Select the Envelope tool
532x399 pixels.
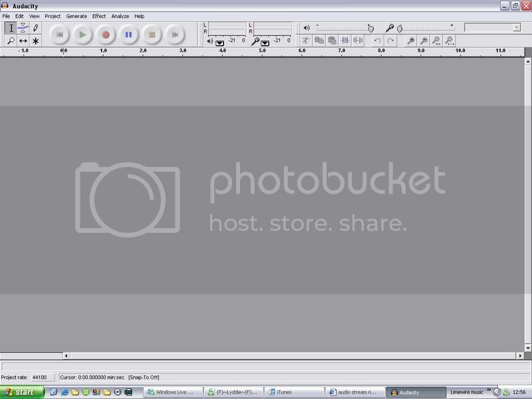(x=23, y=28)
